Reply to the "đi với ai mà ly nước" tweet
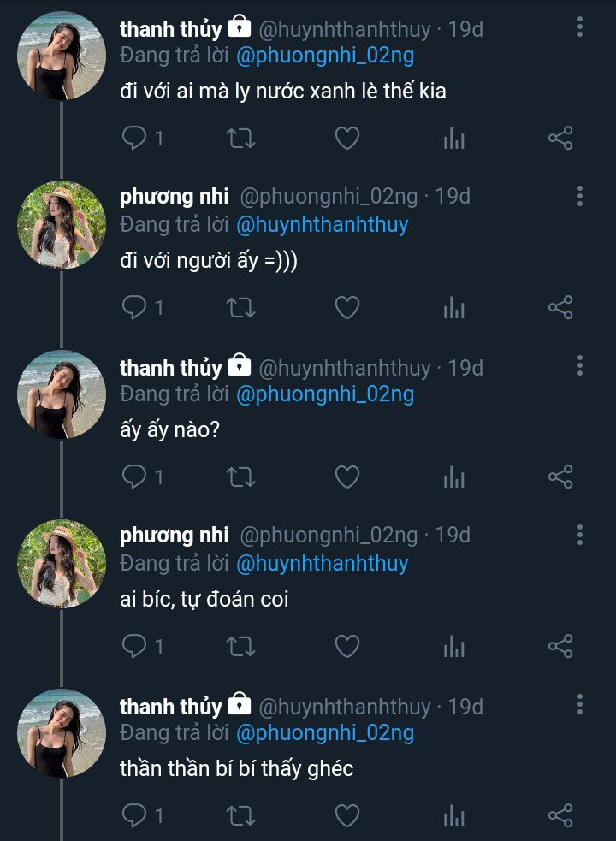 tap(135, 139)
